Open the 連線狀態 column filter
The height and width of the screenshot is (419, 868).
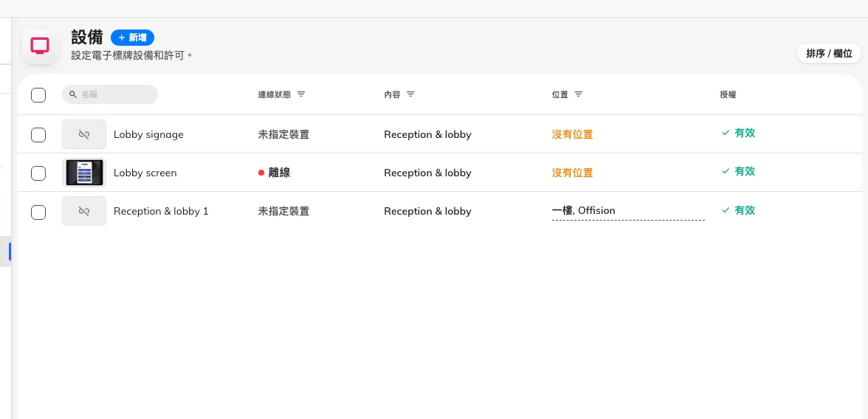pos(301,94)
